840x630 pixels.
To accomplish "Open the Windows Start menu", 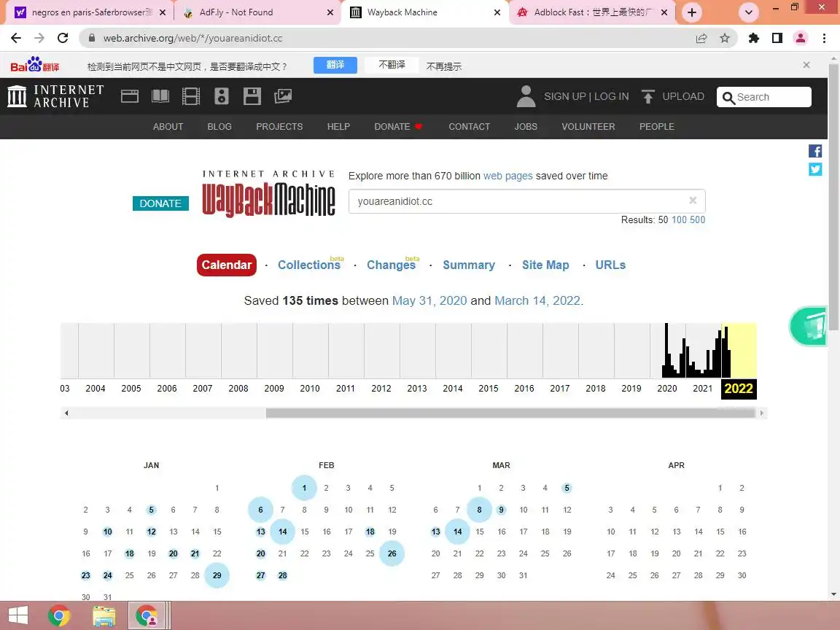I will click(18, 615).
